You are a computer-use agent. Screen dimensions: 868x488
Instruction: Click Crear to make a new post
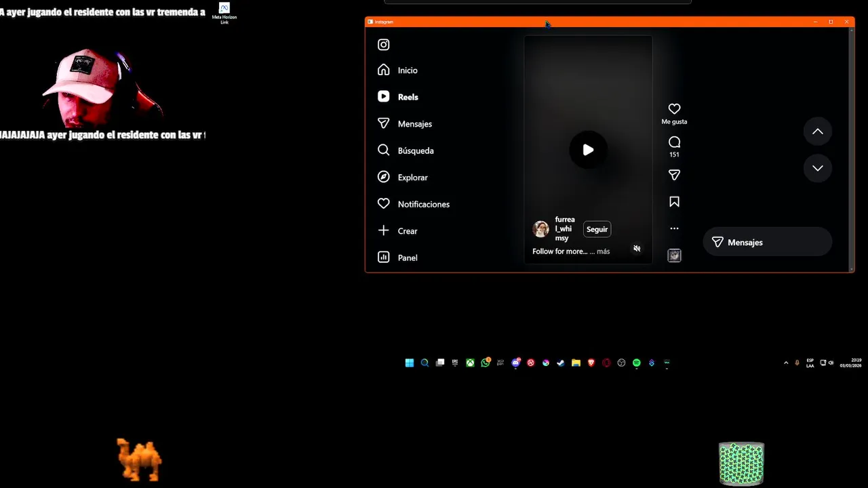click(397, 231)
